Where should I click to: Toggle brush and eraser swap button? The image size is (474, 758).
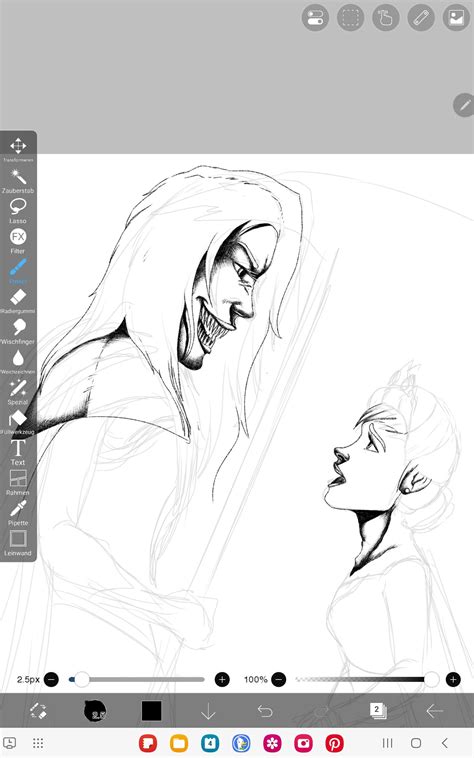tap(38, 711)
